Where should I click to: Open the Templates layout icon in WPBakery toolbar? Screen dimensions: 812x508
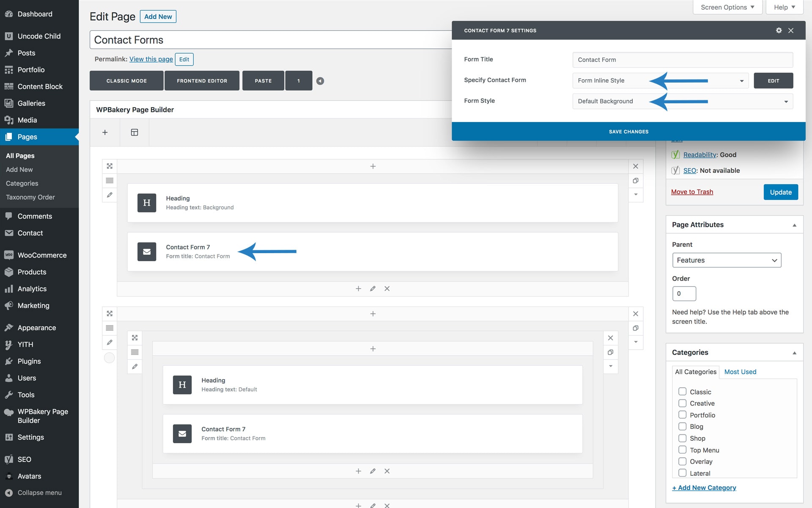134,133
